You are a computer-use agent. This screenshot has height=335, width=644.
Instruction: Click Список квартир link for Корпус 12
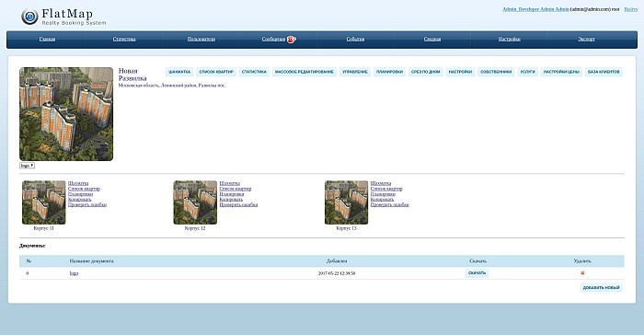[236, 189]
